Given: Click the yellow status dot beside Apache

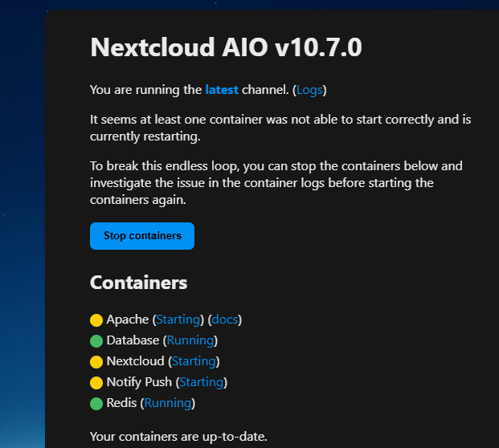Looking at the screenshot, I should [96, 320].
